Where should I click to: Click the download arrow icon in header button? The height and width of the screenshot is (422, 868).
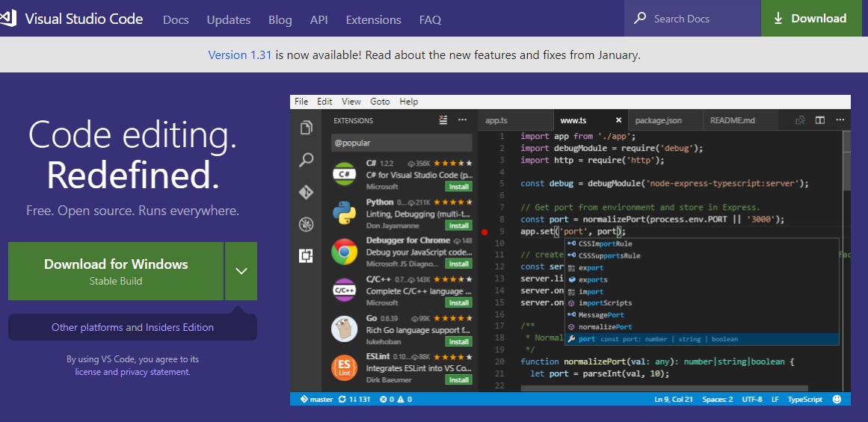778,18
